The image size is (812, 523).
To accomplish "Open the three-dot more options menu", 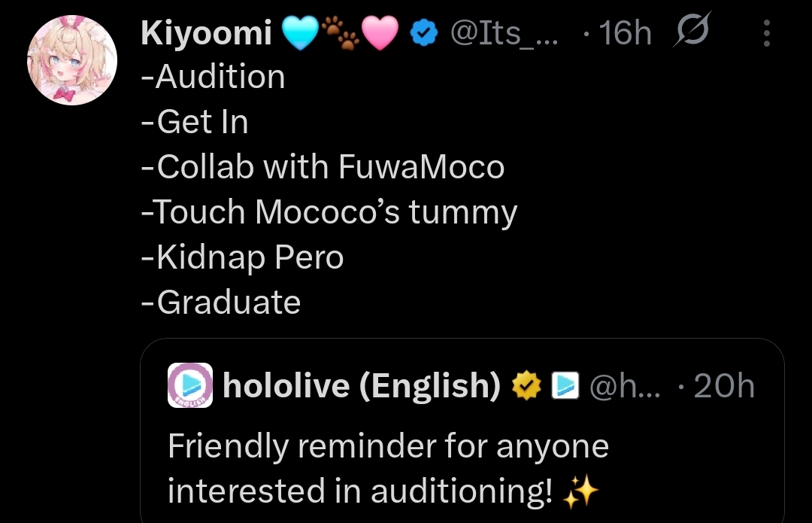I will (x=767, y=33).
